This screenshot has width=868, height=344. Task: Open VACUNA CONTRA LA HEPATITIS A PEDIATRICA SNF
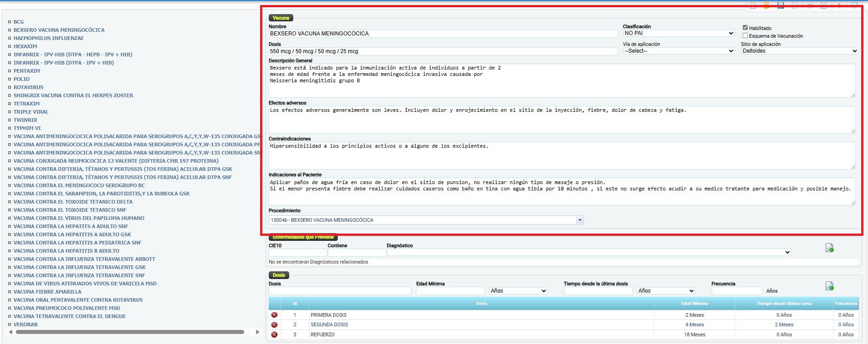point(77,243)
